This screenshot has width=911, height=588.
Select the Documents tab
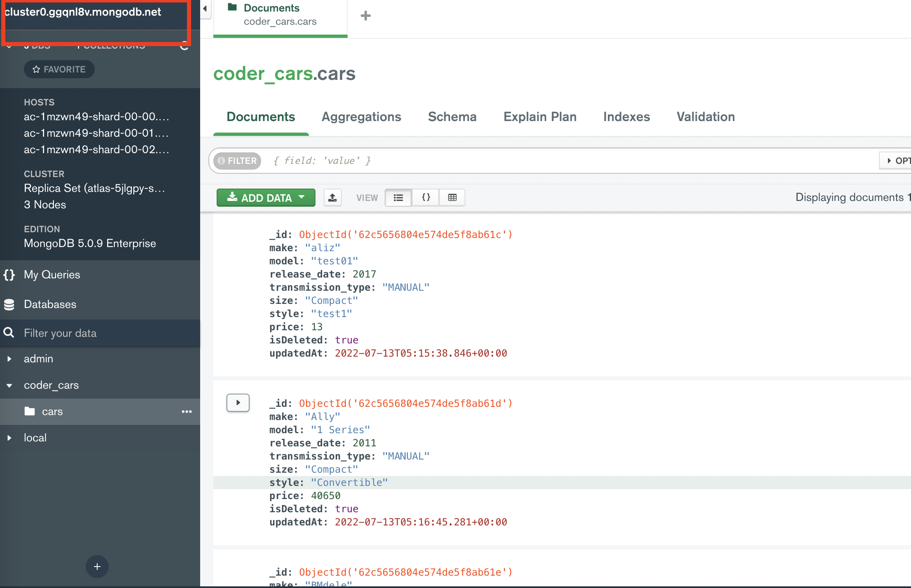[x=261, y=117]
